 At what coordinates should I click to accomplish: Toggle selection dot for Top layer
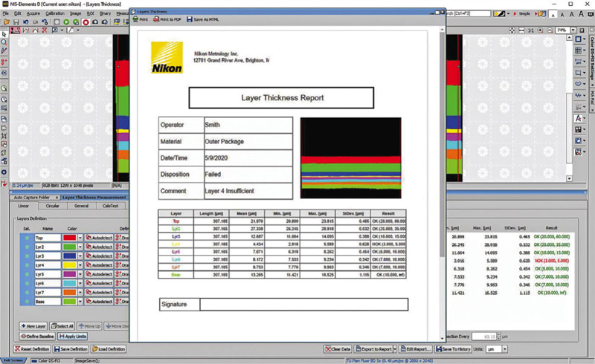tap(27, 238)
